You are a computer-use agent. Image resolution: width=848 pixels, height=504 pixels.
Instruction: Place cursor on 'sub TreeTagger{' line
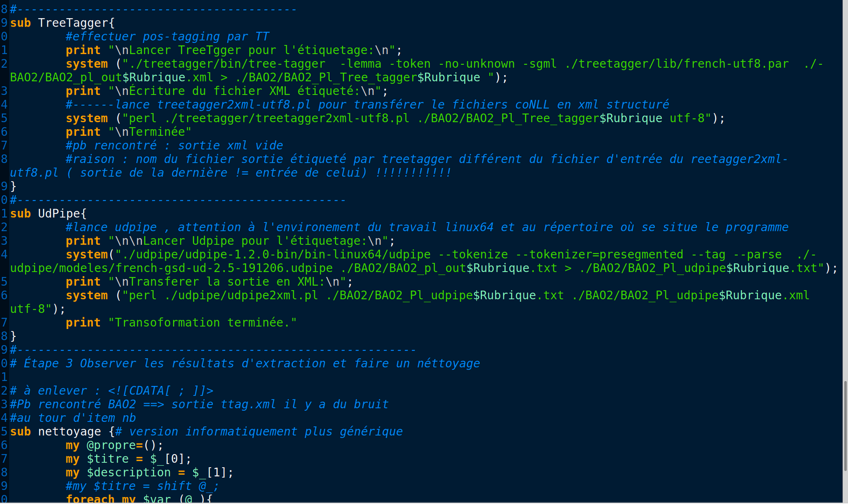point(63,23)
